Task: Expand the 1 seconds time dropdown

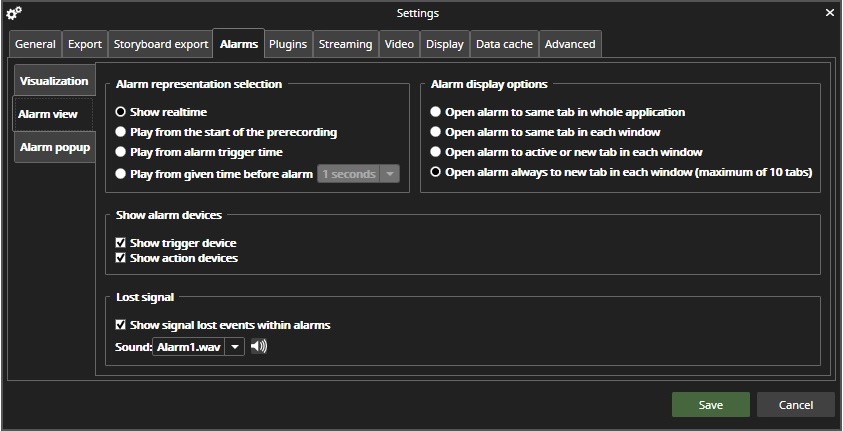Action: [390, 174]
